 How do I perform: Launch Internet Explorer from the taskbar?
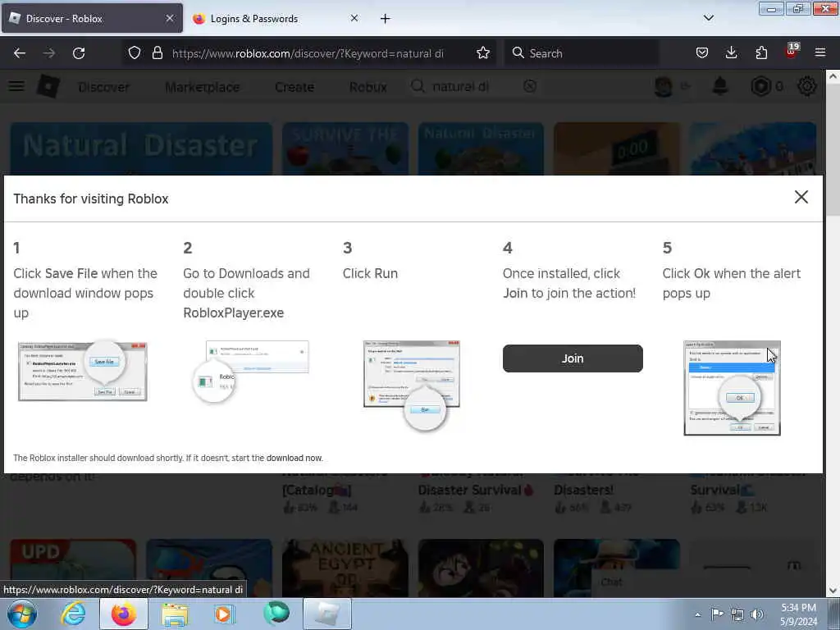click(x=73, y=614)
